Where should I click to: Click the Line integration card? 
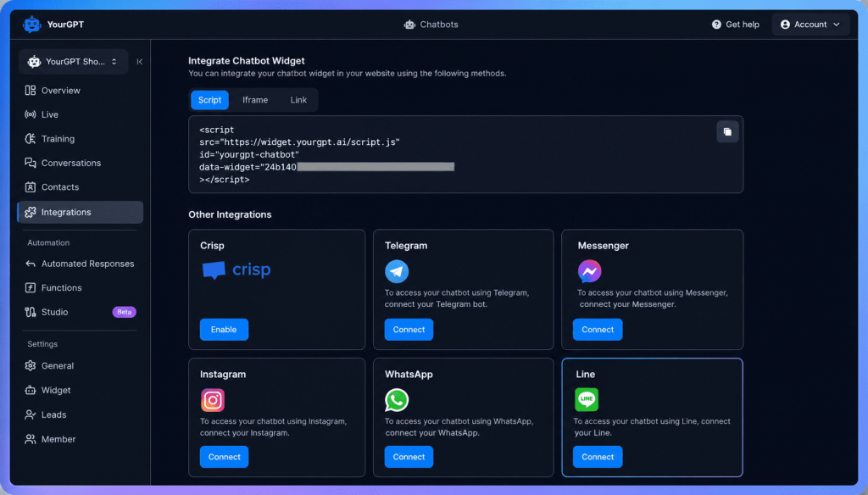652,418
